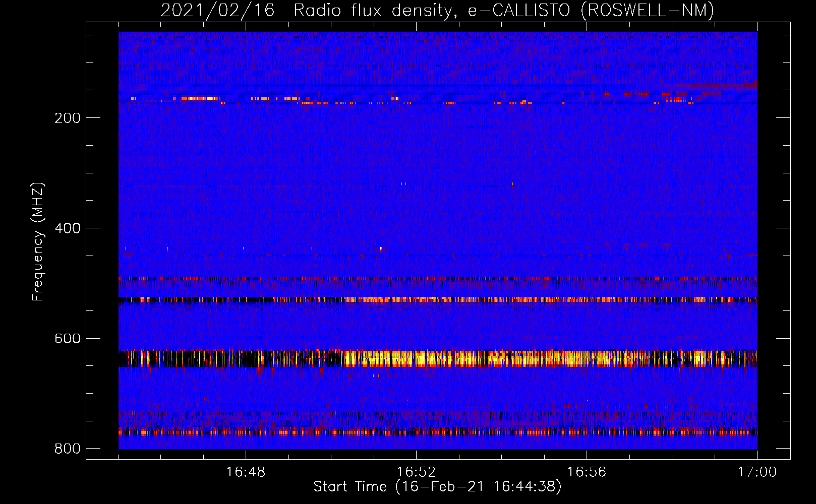The width and height of the screenshot is (816, 504).
Task: Select the 800 frequency axis label
Action: click(x=68, y=449)
